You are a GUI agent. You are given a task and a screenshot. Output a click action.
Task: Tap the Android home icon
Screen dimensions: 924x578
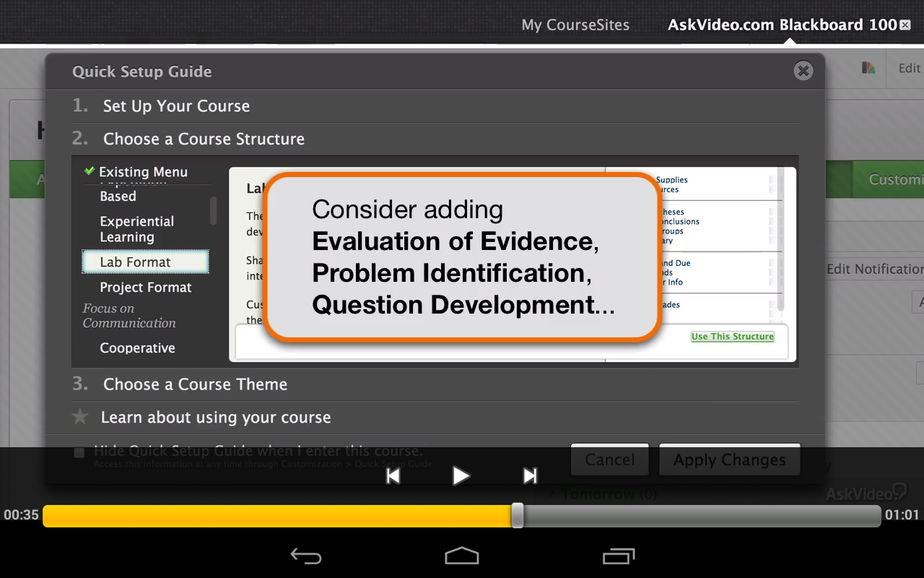(461, 556)
